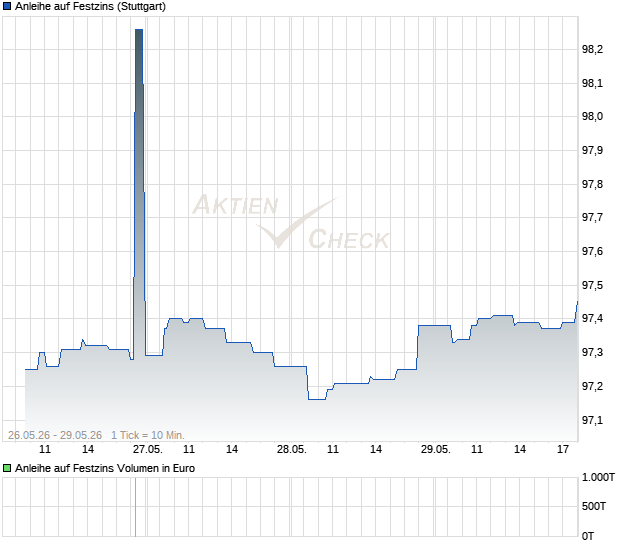
Task: Click the green Volumen legend square
Action: pyautogui.click(x=7, y=469)
